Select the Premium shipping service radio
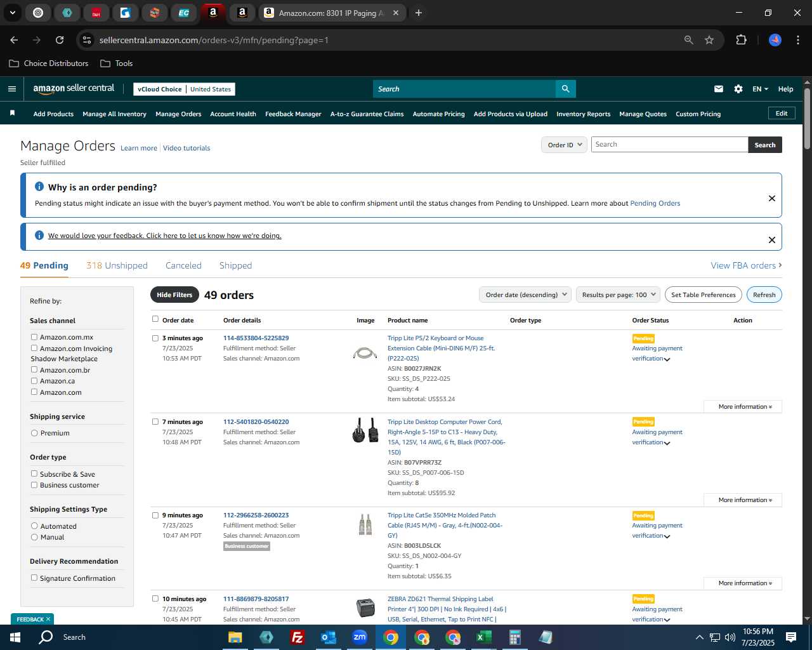This screenshot has width=812, height=650. point(34,433)
